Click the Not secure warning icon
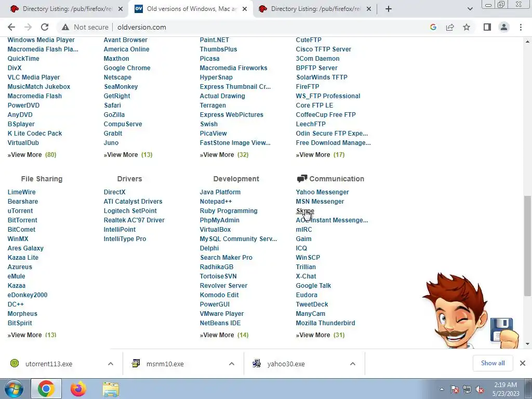The image size is (532, 399). pos(65,27)
